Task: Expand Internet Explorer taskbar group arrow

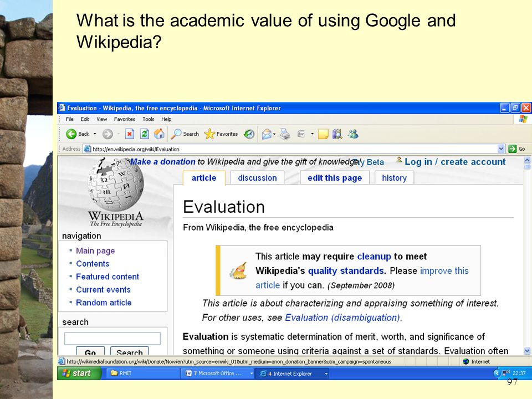Action: (326, 374)
